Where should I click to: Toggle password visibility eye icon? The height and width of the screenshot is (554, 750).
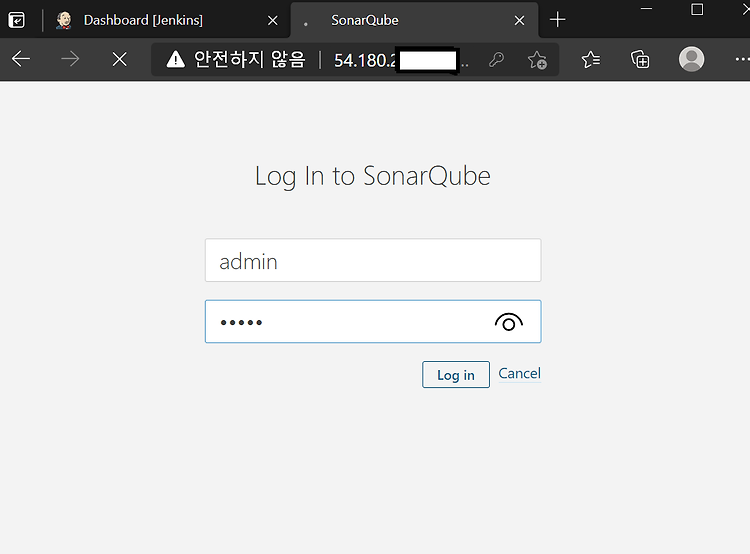509,322
